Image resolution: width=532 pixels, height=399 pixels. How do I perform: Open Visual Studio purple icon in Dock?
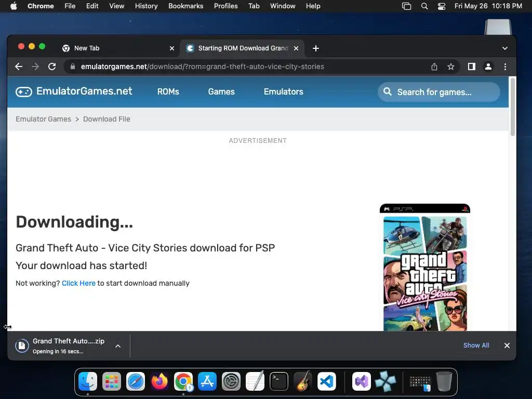tap(362, 381)
